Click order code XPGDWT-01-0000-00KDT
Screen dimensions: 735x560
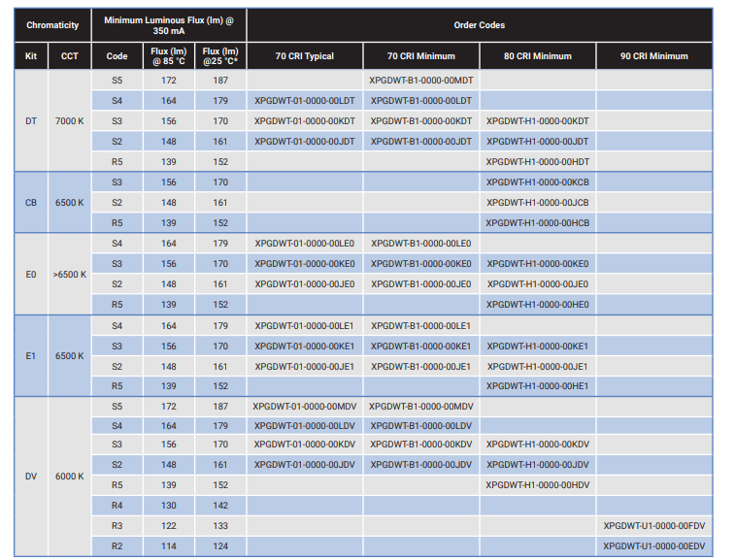click(305, 121)
